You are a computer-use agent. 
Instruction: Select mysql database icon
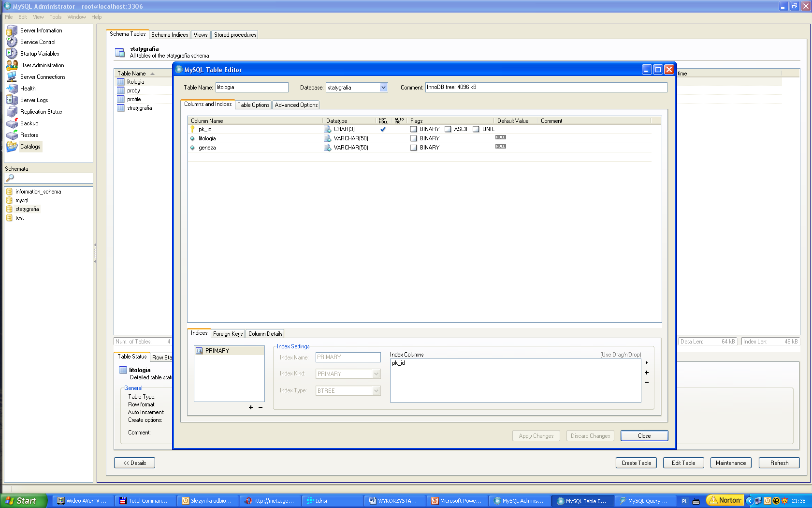click(9, 200)
